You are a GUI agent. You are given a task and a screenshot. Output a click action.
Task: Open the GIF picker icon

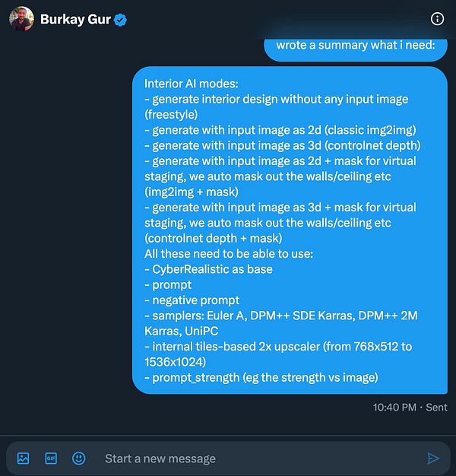51,458
